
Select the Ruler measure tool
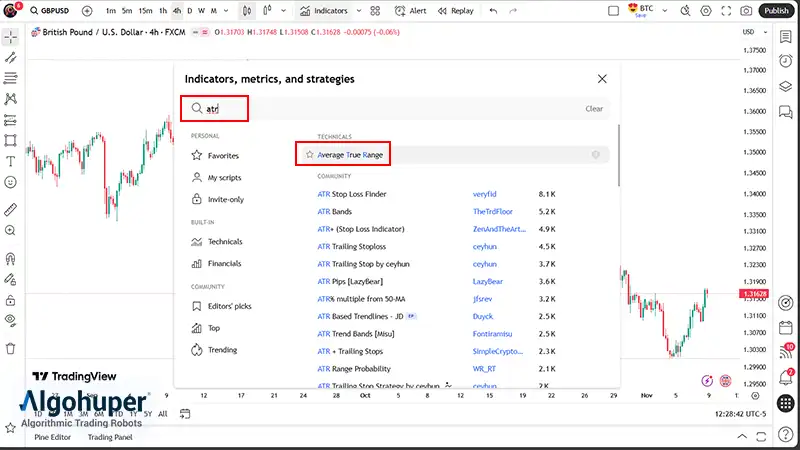pyautogui.click(x=10, y=209)
